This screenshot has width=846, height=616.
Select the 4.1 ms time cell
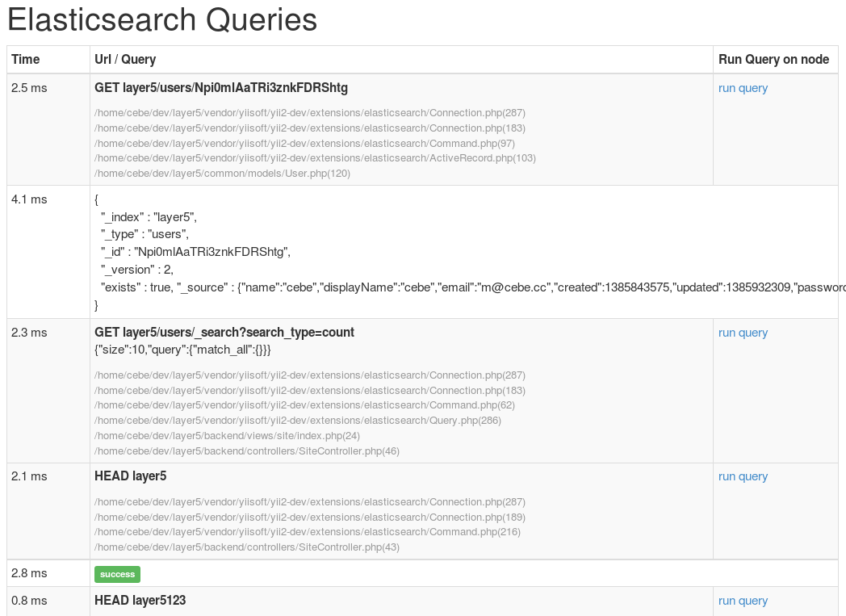(x=29, y=199)
